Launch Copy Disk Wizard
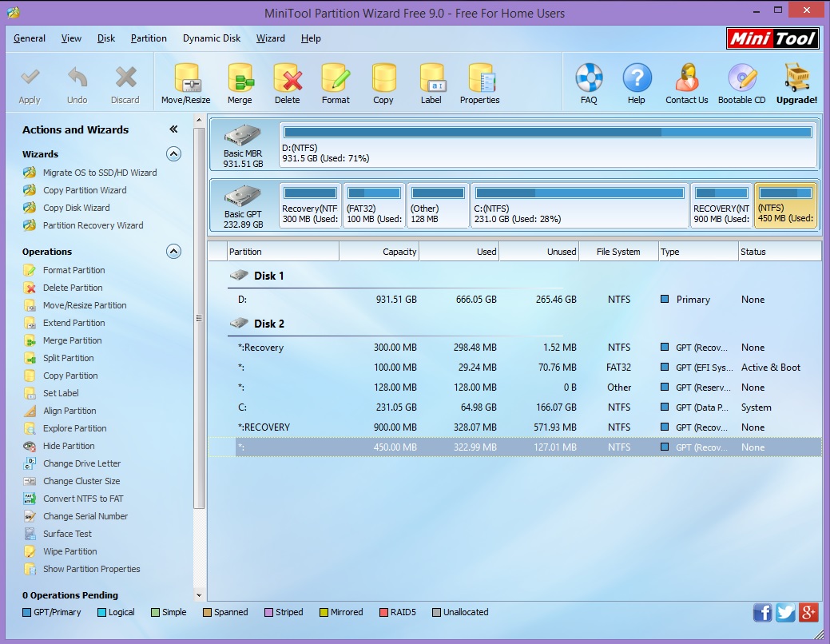830x644 pixels. click(x=66, y=208)
